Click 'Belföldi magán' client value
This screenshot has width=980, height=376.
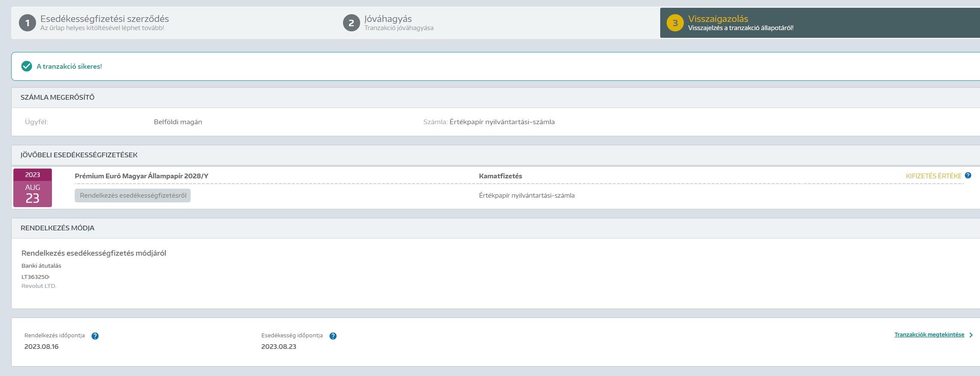tap(178, 122)
